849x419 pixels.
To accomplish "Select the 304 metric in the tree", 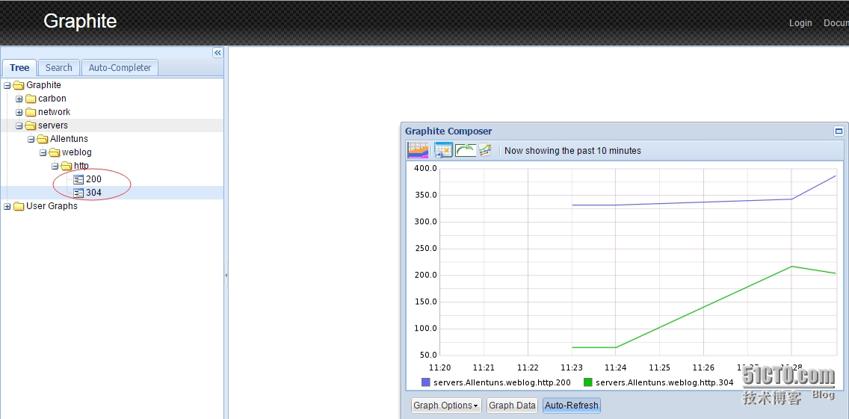I will (x=94, y=193).
